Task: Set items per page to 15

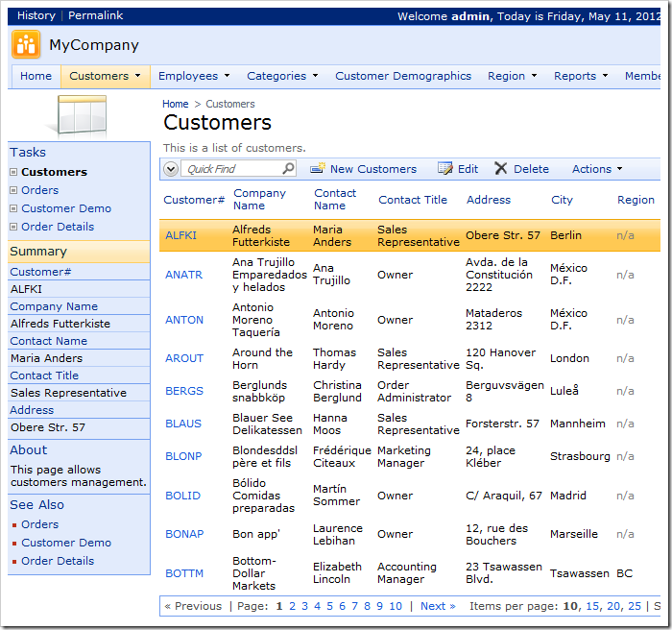Action: pyautogui.click(x=592, y=606)
